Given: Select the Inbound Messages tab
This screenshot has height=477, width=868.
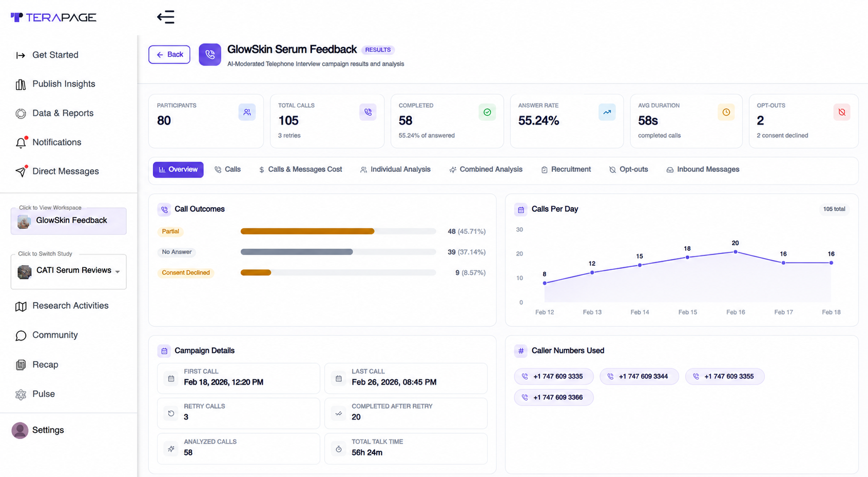Looking at the screenshot, I should (x=703, y=169).
